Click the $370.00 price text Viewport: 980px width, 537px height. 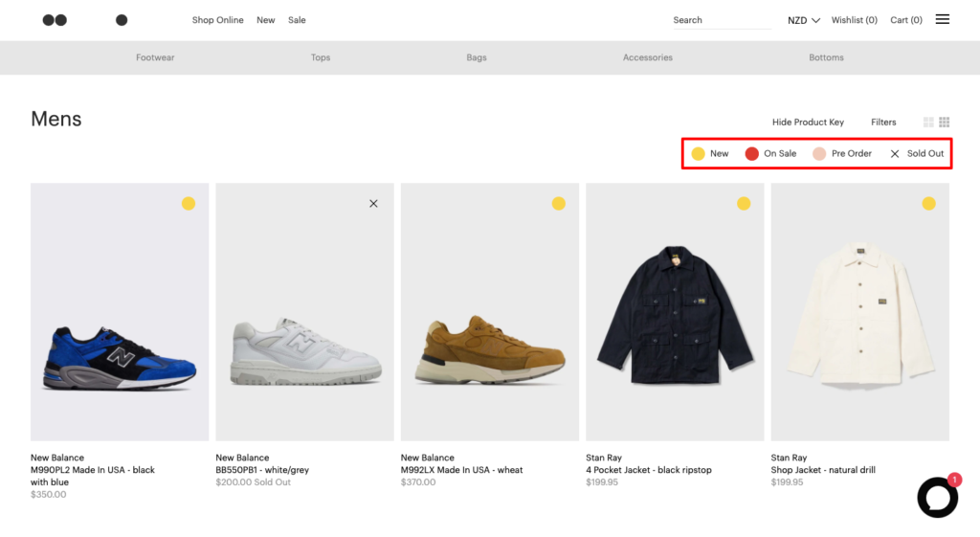click(418, 482)
